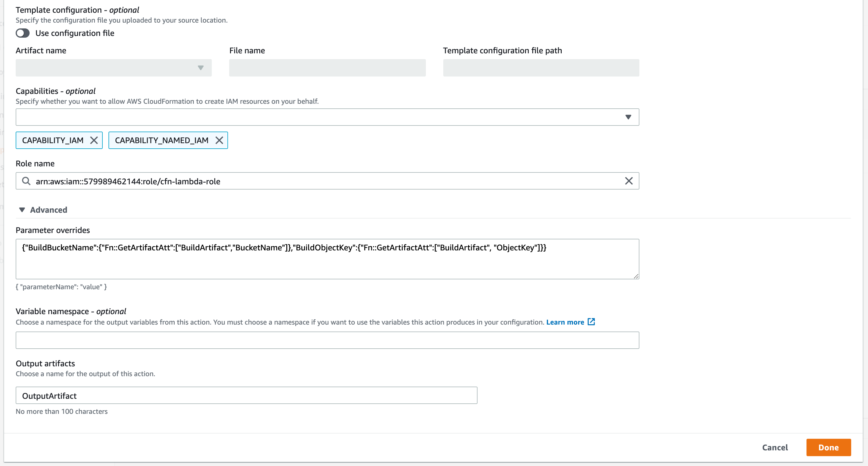Focus the Variable namespace input
Image resolution: width=868 pixels, height=466 pixels.
tap(327, 340)
